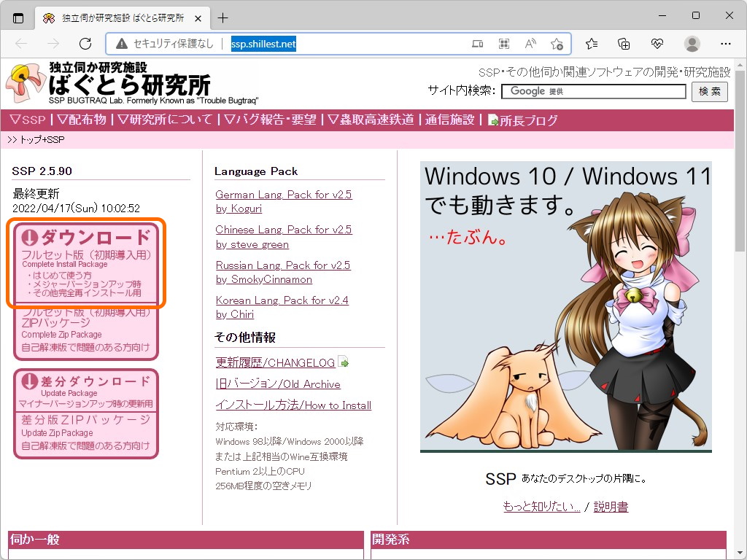Click the bell ribbon site logo
Image resolution: width=747 pixels, height=560 pixels.
26,83
